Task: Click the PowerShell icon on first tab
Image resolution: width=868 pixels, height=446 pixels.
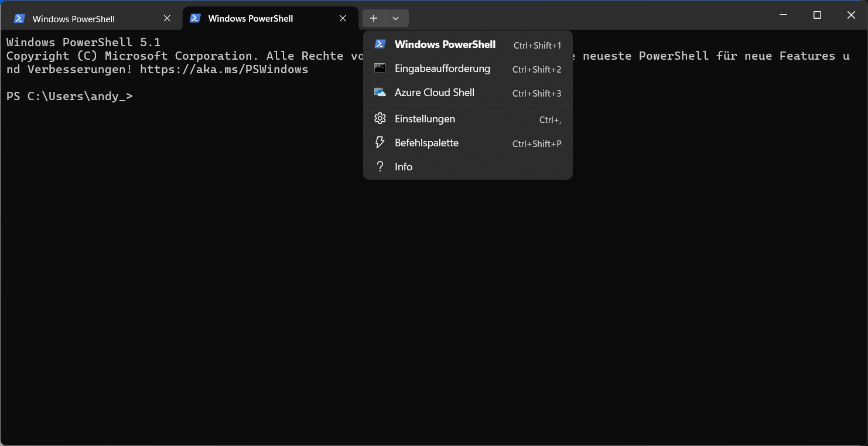Action: pyautogui.click(x=19, y=19)
